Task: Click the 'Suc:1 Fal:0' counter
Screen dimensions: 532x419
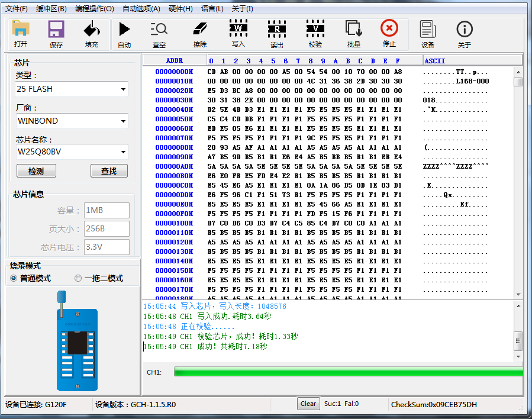Action: point(341,404)
